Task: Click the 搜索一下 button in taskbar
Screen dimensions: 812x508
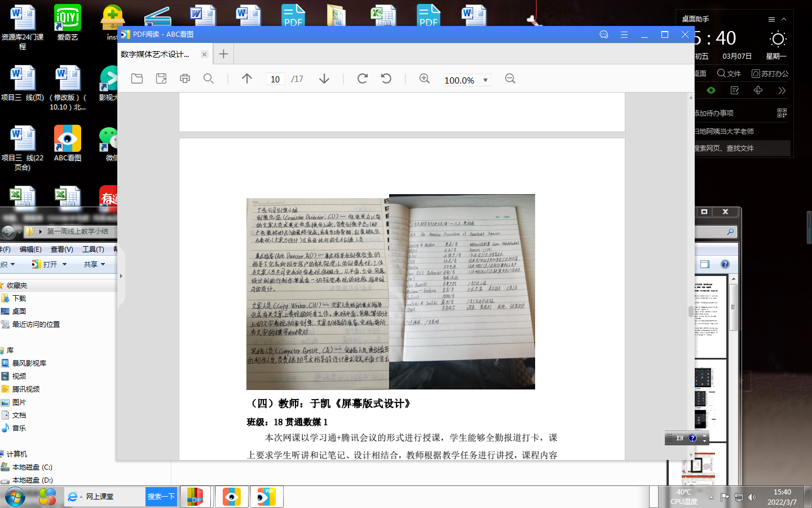Action: coord(161,497)
